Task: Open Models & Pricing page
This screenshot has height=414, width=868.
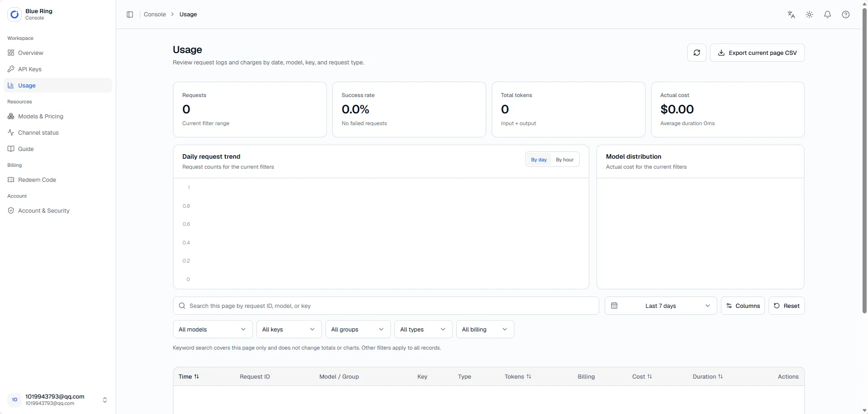Action: (58, 116)
